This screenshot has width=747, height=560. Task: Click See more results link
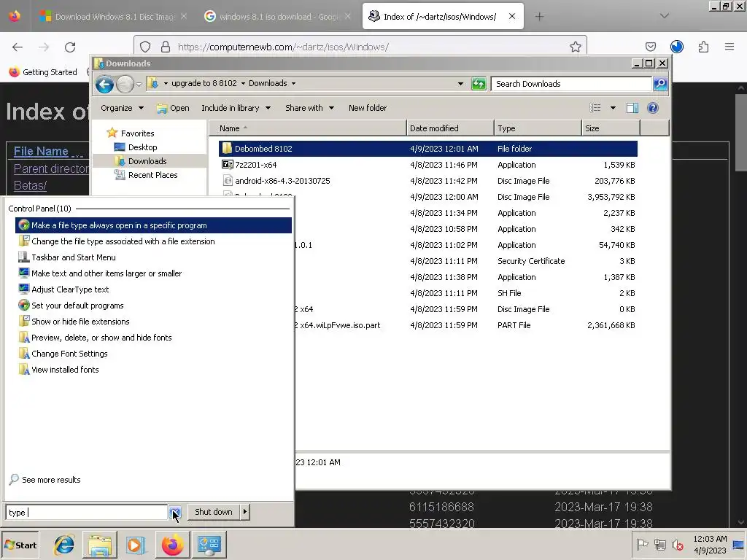pos(51,480)
